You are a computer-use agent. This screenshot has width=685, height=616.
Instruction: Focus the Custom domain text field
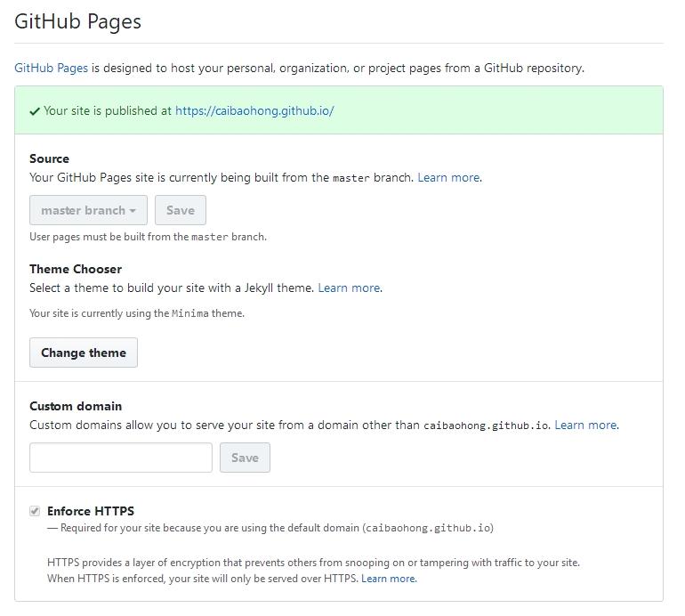tap(121, 458)
